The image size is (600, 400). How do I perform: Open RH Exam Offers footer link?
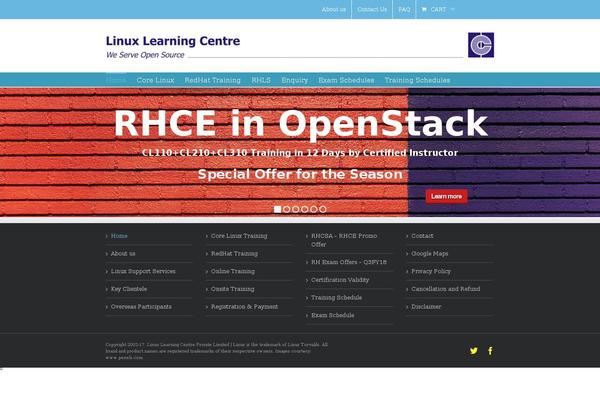(x=349, y=262)
